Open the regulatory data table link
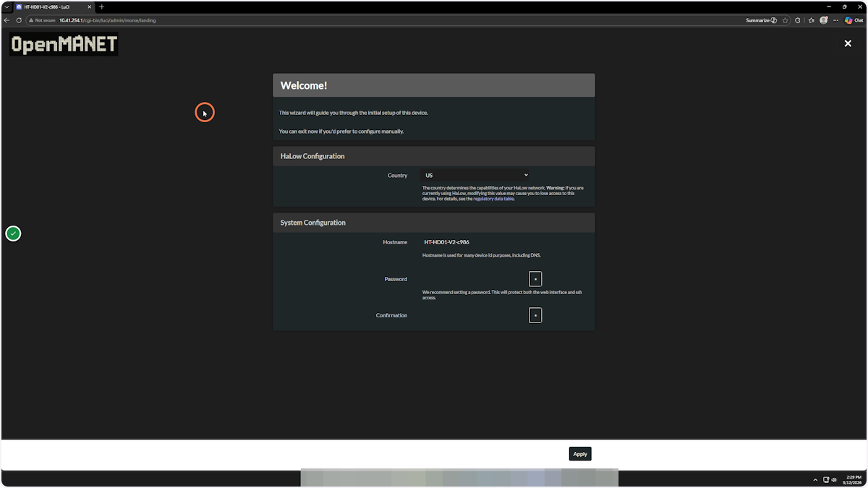Image resolution: width=868 pixels, height=488 pixels. [x=494, y=198]
